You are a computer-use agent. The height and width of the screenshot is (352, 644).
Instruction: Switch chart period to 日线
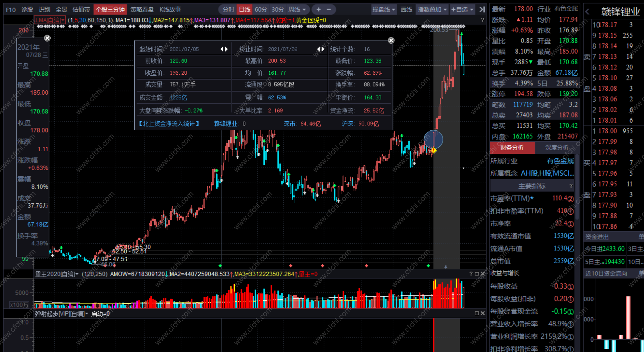coord(244,9)
